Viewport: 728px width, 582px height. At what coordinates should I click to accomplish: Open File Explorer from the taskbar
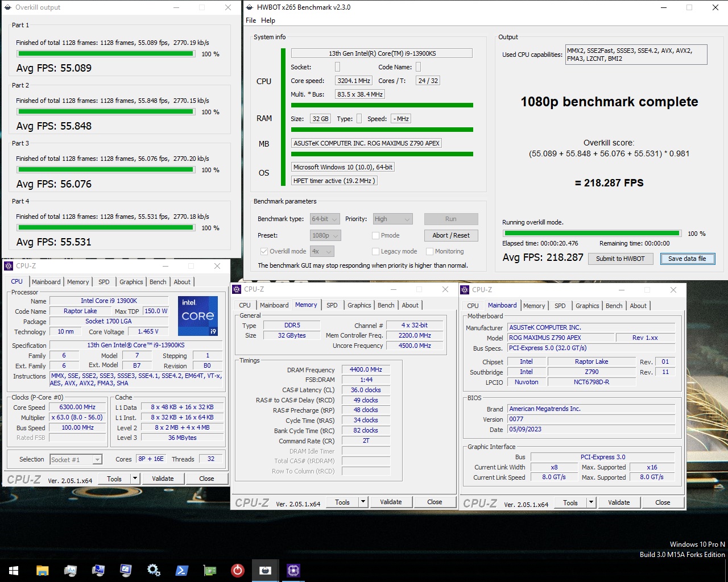pos(42,570)
